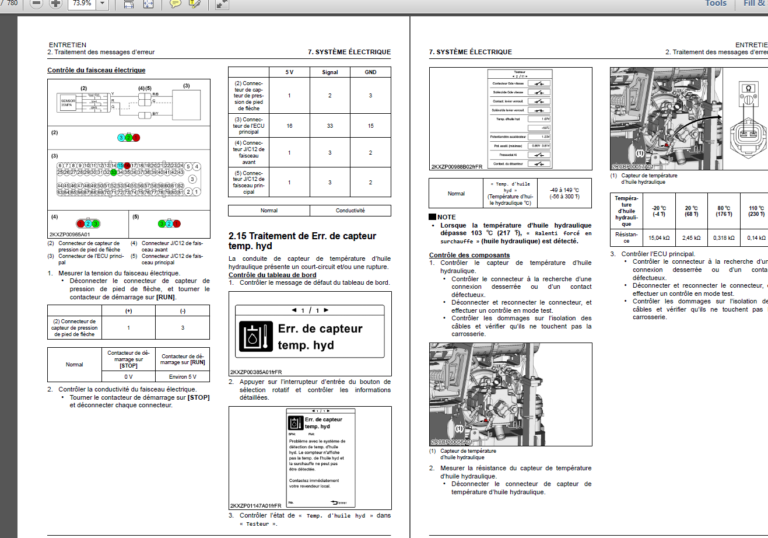
Task: Click the 'GND' column header in table
Action: point(370,72)
